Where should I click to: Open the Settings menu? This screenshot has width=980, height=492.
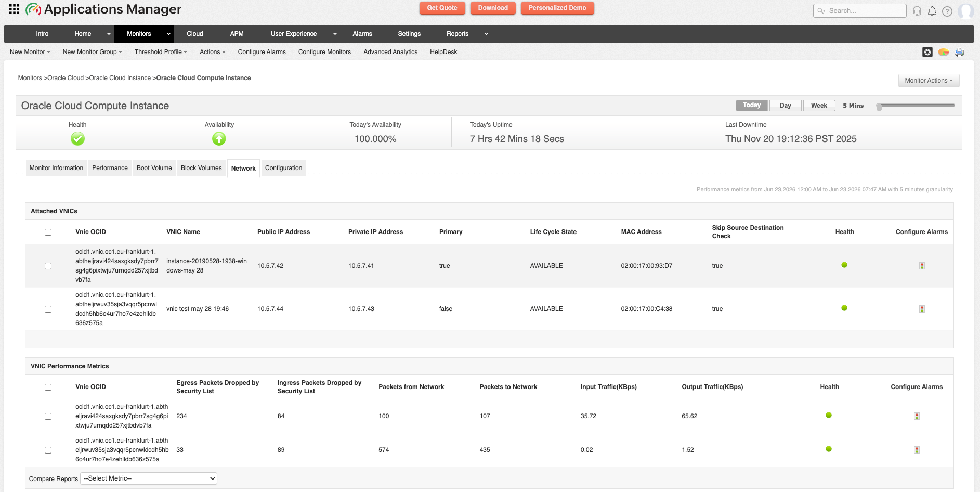pyautogui.click(x=409, y=34)
